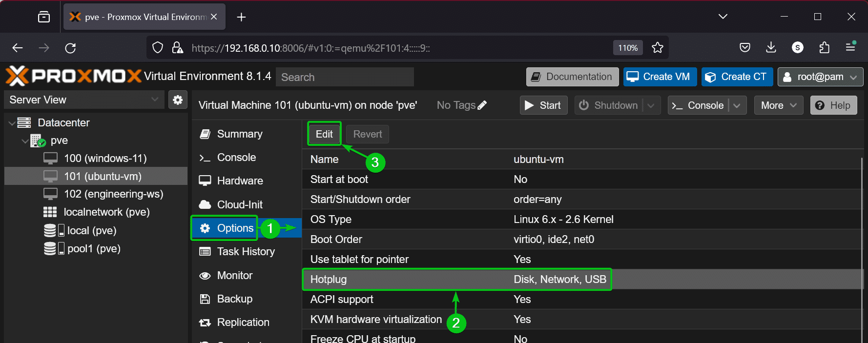868x343 pixels.
Task: Click the Proxmox Search field
Action: coord(345,77)
